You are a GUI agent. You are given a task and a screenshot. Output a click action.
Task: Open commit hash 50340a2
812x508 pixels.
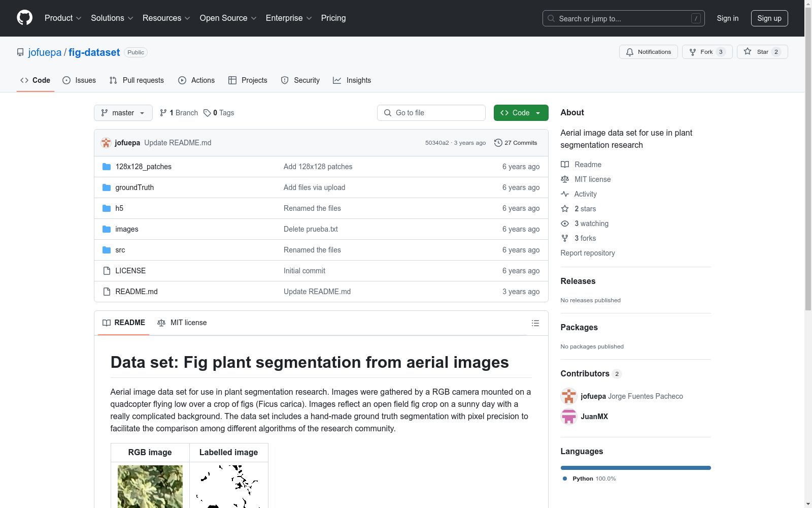pyautogui.click(x=437, y=143)
